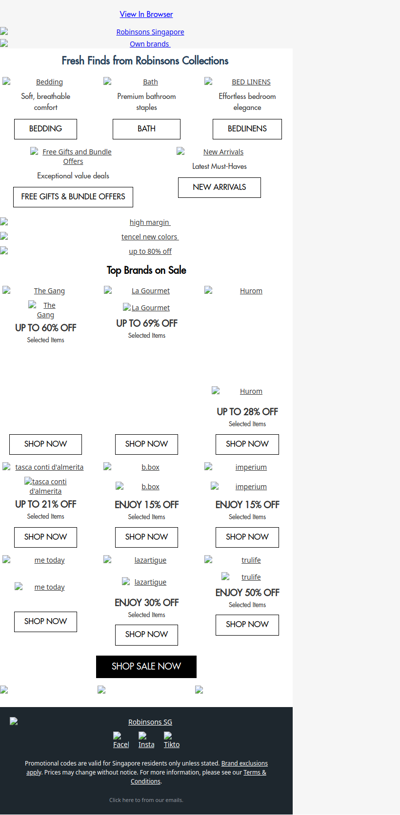Open the TikTok social icon in footer

[x=171, y=740]
